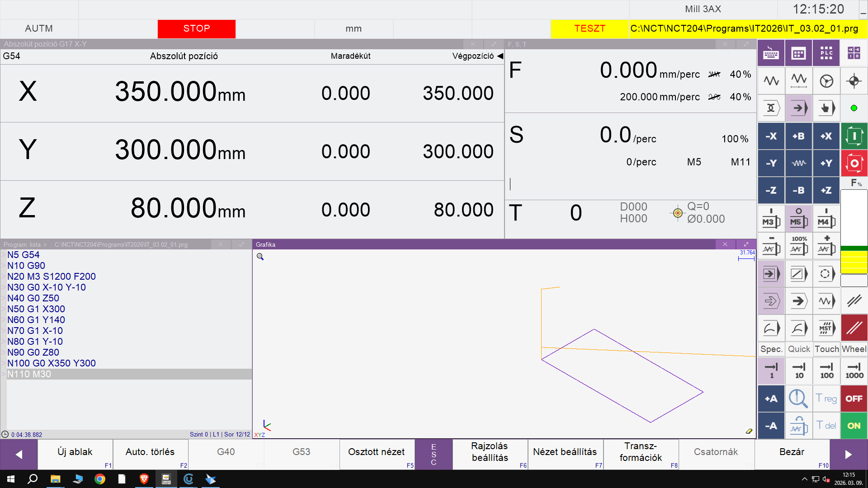Select the reference point crosshair icon
The height and width of the screenshot is (488, 868).
coord(854,81)
